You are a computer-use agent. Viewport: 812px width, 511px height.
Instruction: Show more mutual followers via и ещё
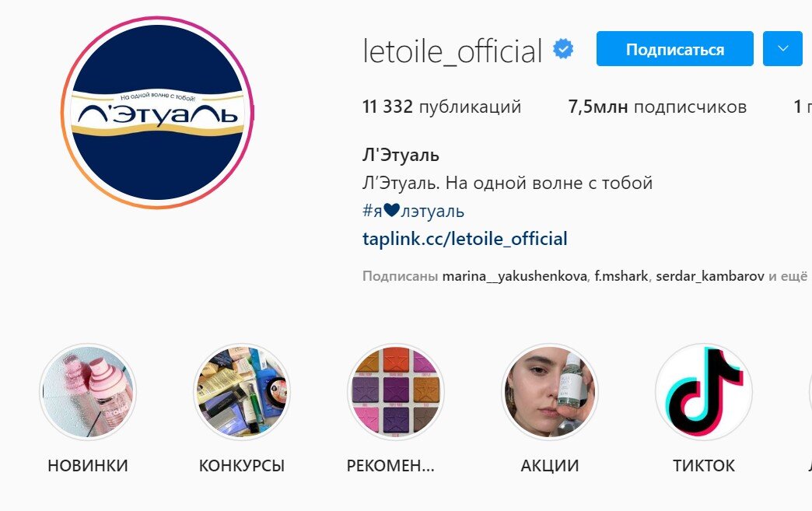pyautogui.click(x=788, y=276)
